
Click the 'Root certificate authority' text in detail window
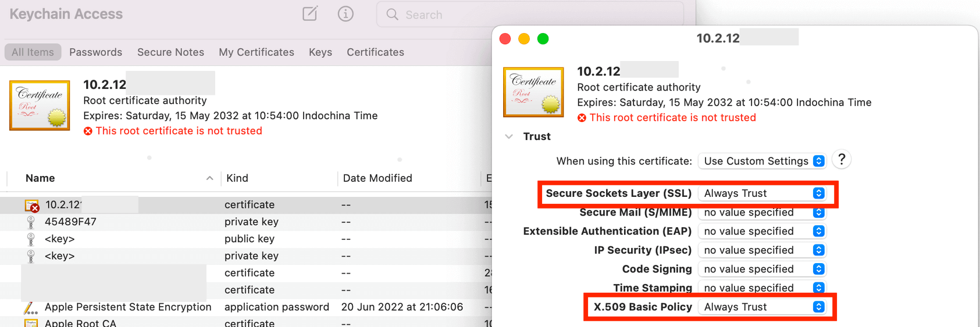tap(639, 87)
